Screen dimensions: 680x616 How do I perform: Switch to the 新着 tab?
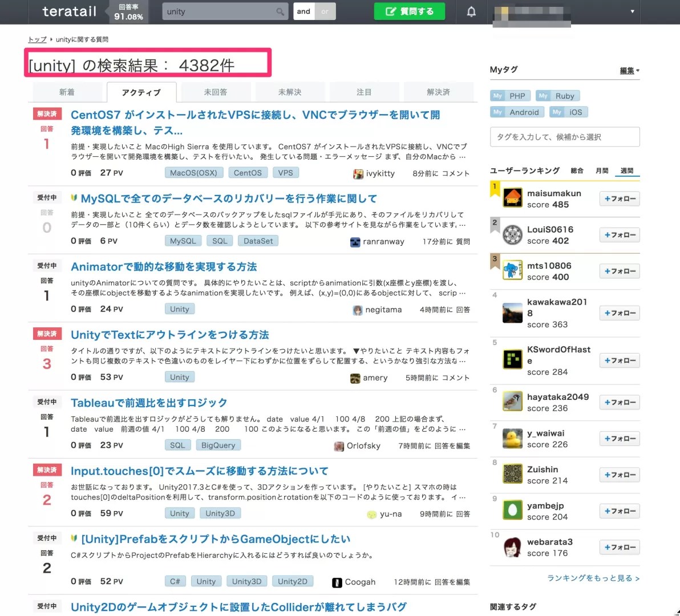(x=67, y=92)
